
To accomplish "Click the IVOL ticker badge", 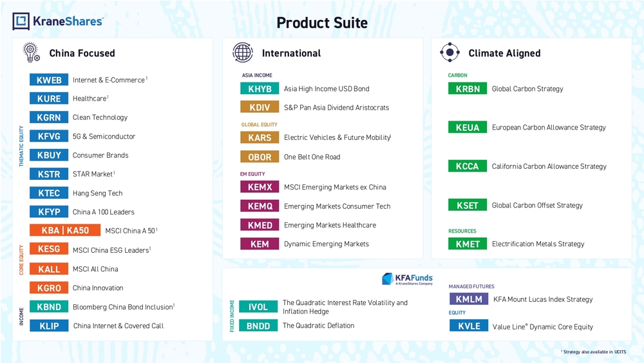I will (258, 307).
